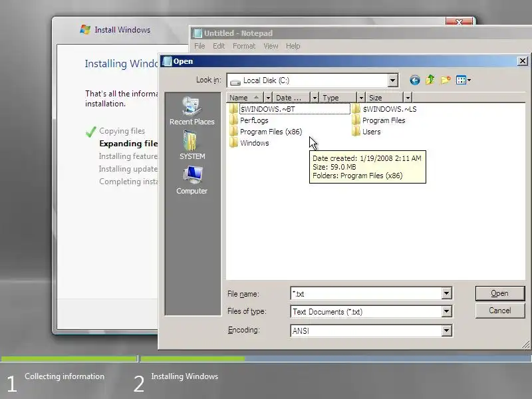Open Notepad Help menu
The width and height of the screenshot is (532, 399).
293,46
